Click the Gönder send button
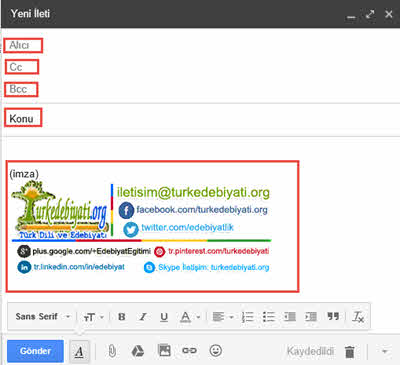Screen dimensions: 400x365 [x=35, y=351]
